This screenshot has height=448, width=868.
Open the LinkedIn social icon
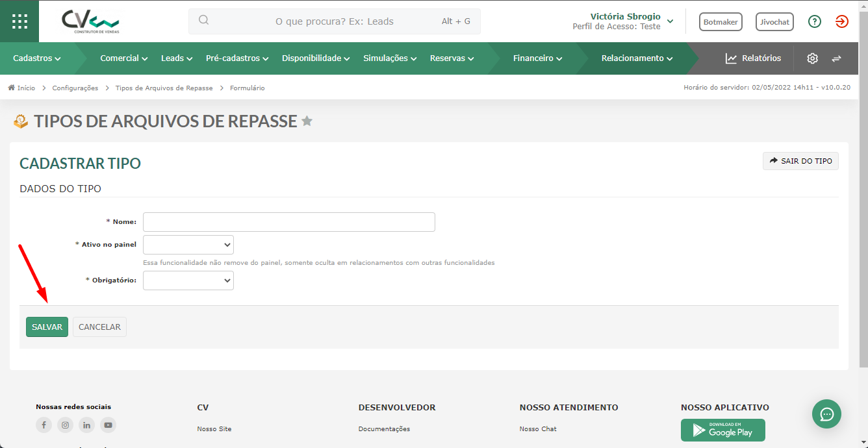pos(86,425)
